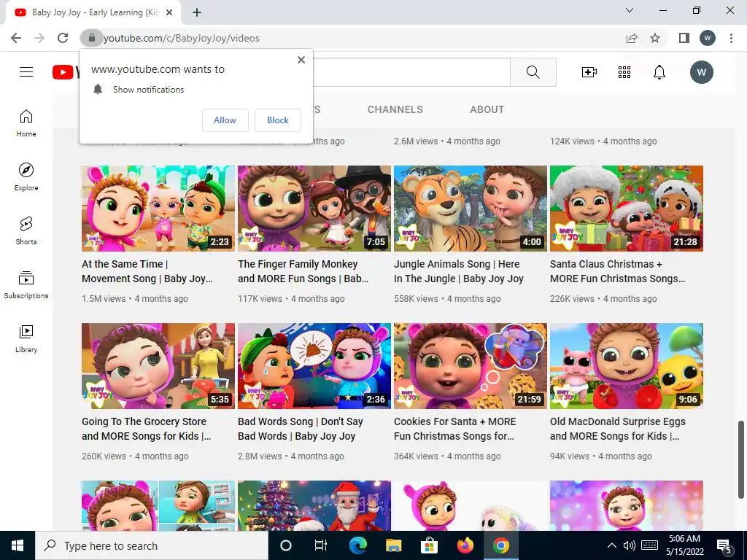This screenshot has width=747, height=560.
Task: Launch Microsoft Edge from taskbar
Action: (357, 545)
